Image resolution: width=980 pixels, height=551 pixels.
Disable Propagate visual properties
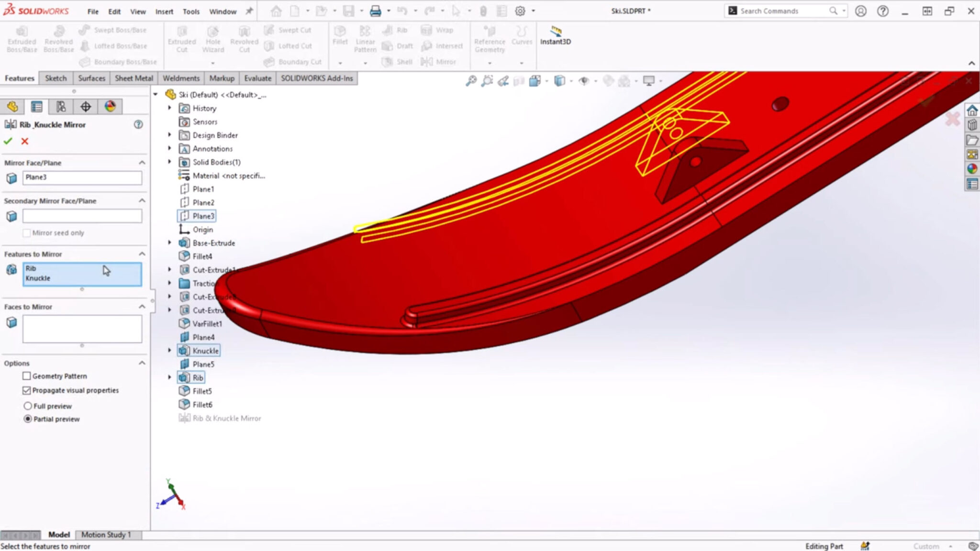pyautogui.click(x=27, y=390)
